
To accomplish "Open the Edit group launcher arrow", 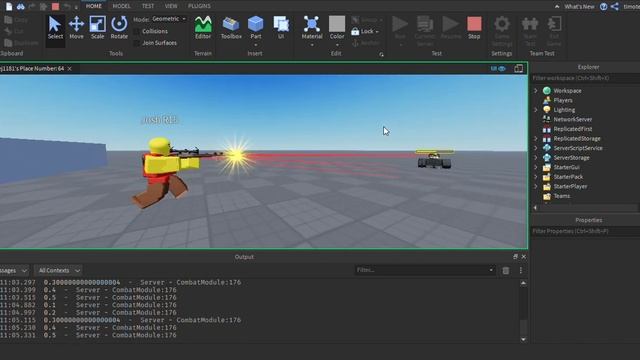I will 381,54.
